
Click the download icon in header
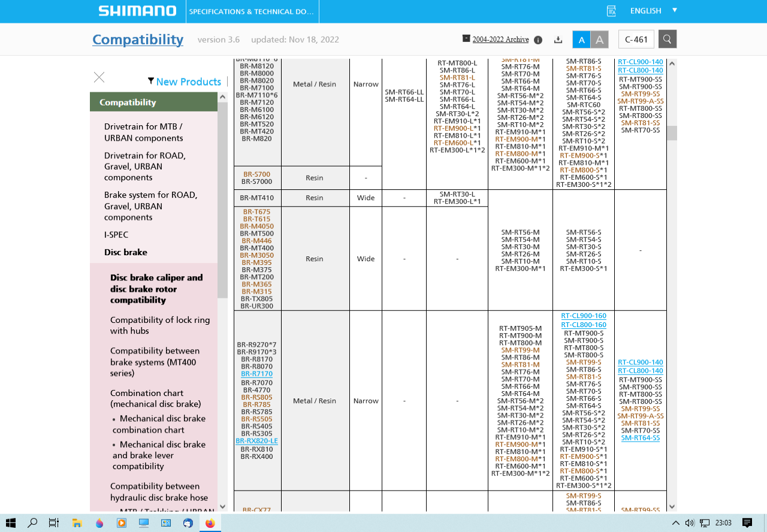558,40
